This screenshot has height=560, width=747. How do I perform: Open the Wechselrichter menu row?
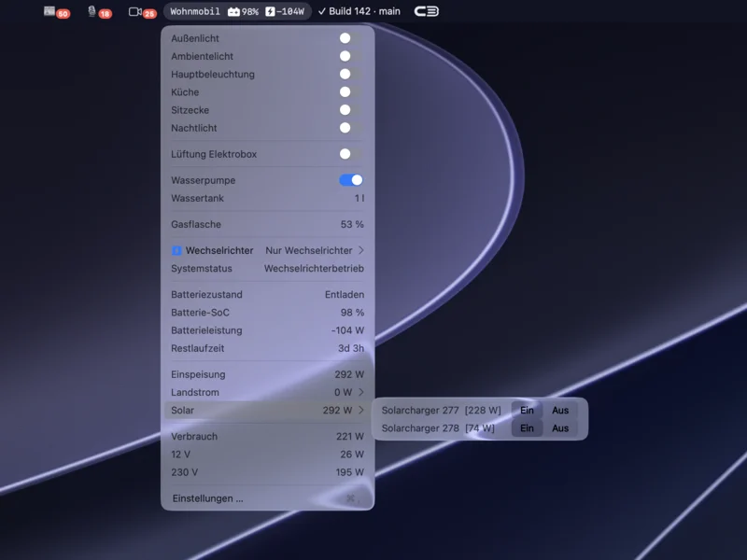click(267, 250)
